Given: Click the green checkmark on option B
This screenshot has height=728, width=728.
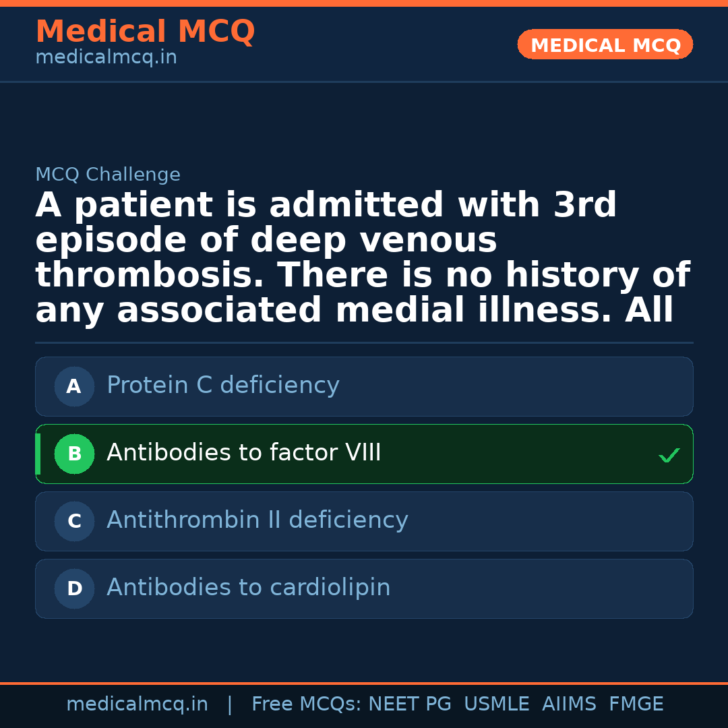Looking at the screenshot, I should click(669, 456).
